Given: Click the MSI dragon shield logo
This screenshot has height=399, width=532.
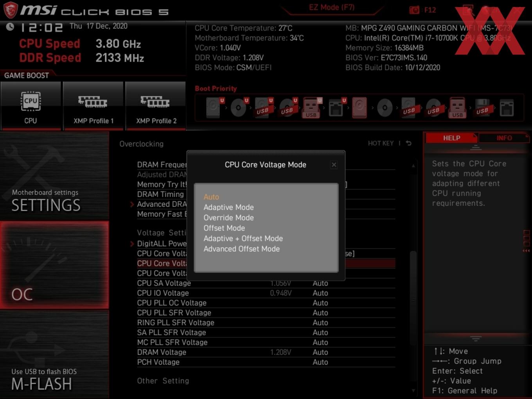Looking at the screenshot, I should (10, 10).
